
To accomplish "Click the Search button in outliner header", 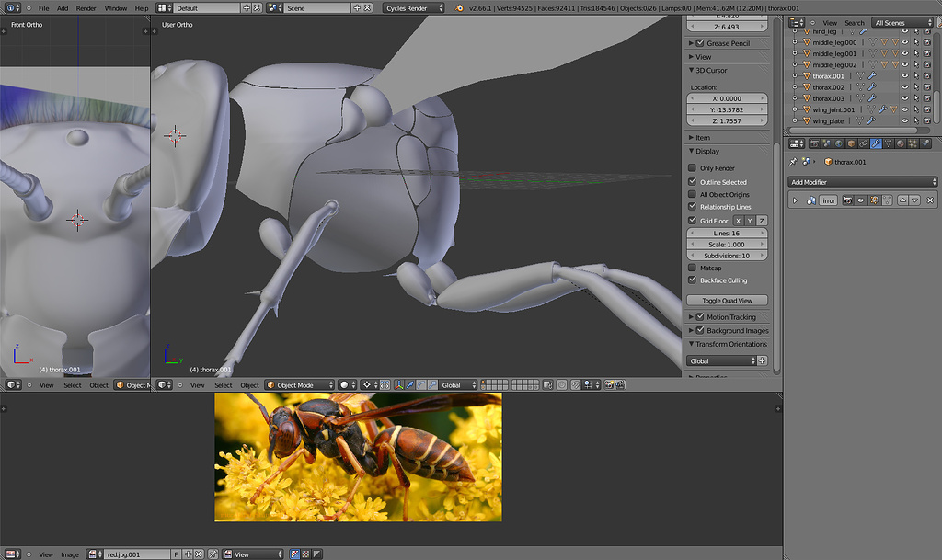I will (855, 23).
